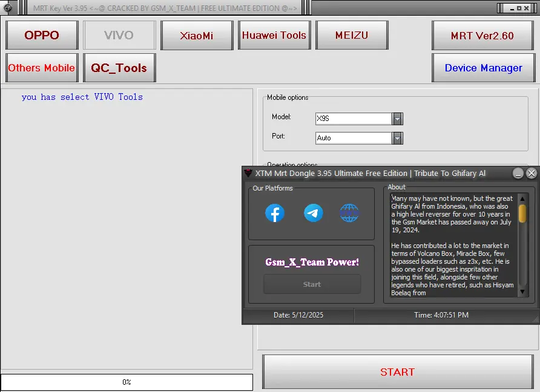Click the Time: 4:07:51 PM status entry
540x392 pixels.
click(x=441, y=315)
